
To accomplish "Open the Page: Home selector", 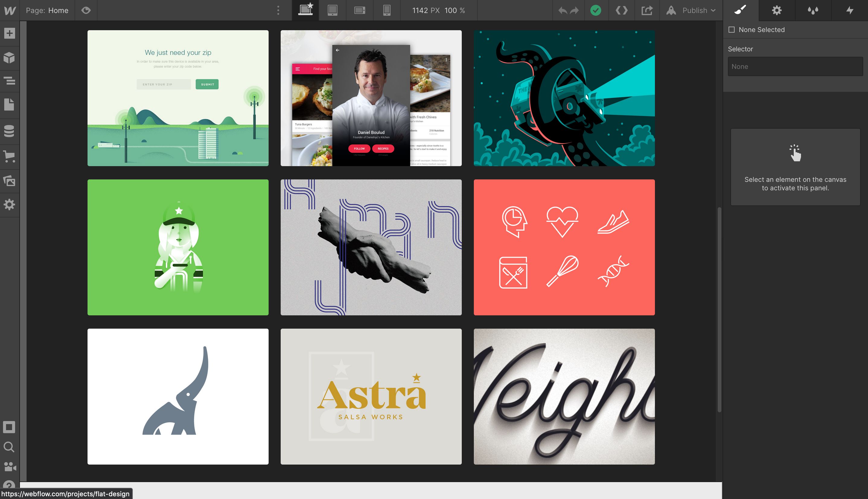I will 47,10.
